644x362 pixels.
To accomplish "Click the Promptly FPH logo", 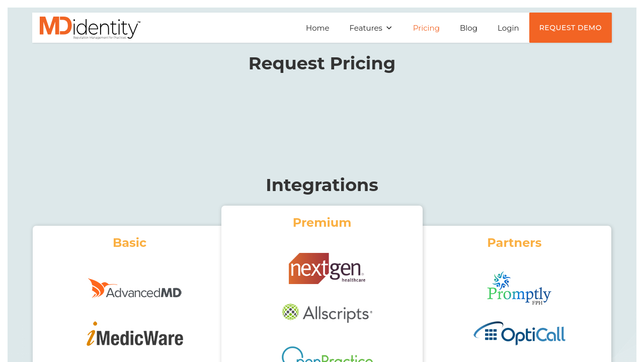I will [x=519, y=288].
